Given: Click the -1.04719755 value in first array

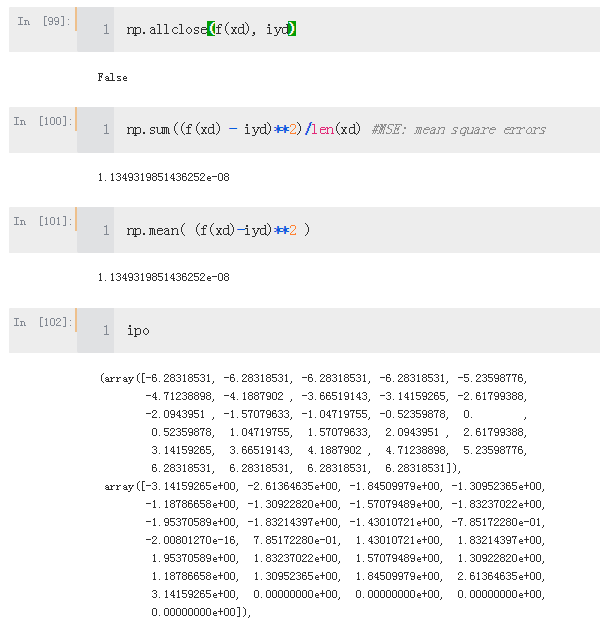Looking at the screenshot, I should pos(334,414).
